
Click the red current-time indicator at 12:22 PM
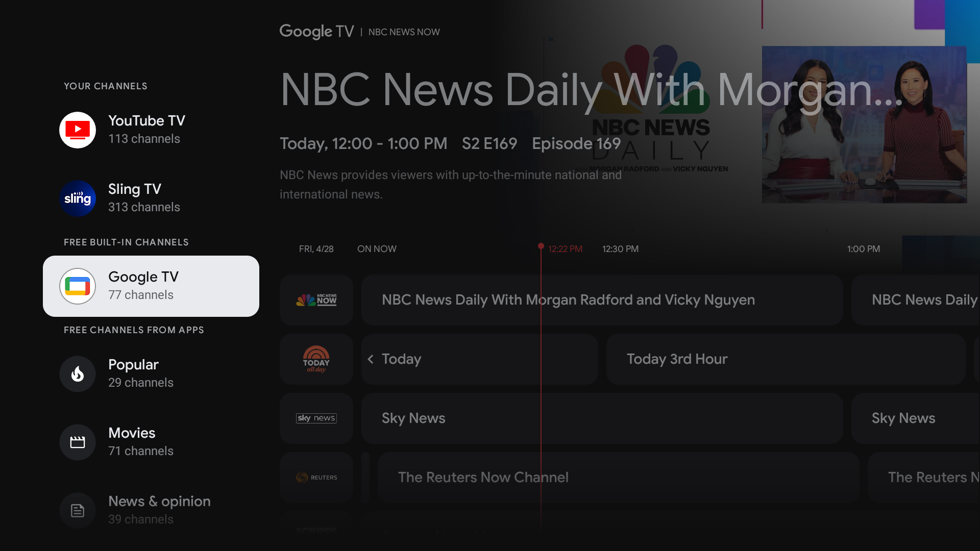point(541,247)
